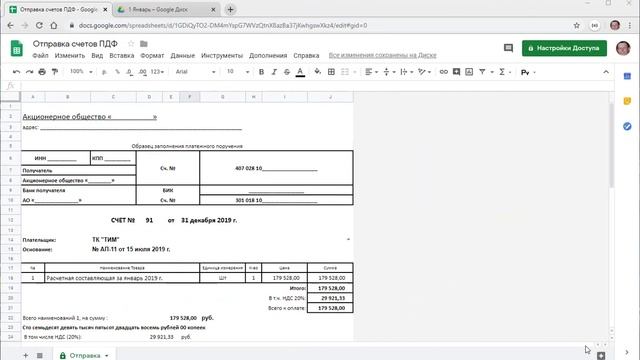Viewport: 640px width, 360px height.
Task: Open Google Sheets home logo
Action: [17, 49]
